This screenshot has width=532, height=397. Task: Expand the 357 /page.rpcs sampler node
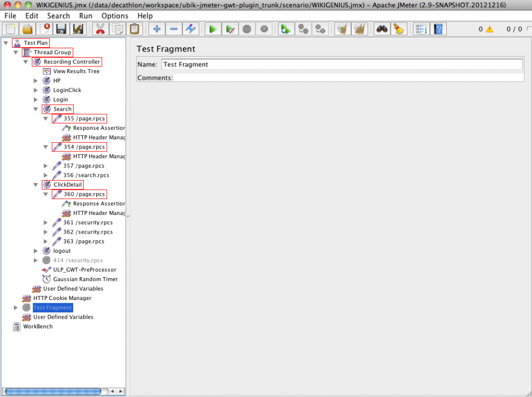tap(45, 166)
